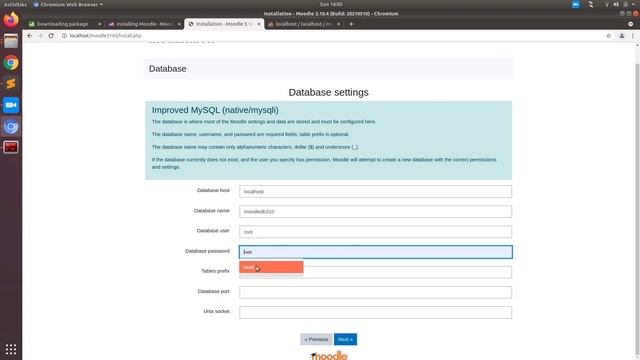Proceed with the Next button
Image resolution: width=640 pixels, height=360 pixels.
tap(345, 339)
